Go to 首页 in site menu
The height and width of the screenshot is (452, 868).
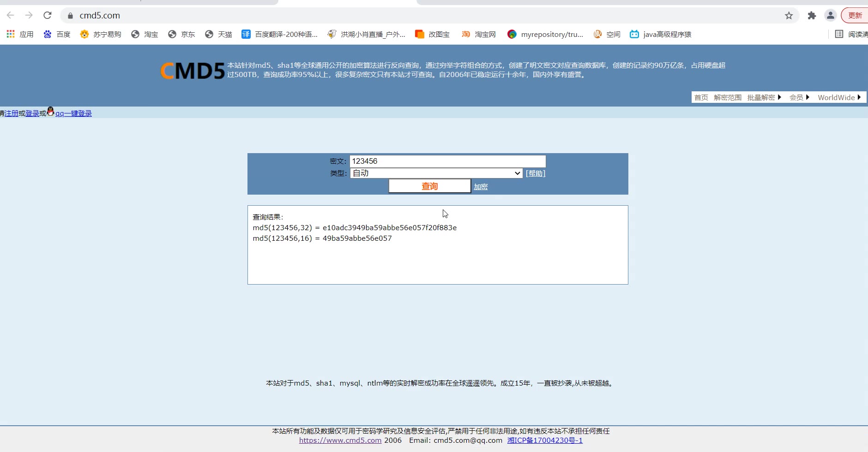coord(701,97)
